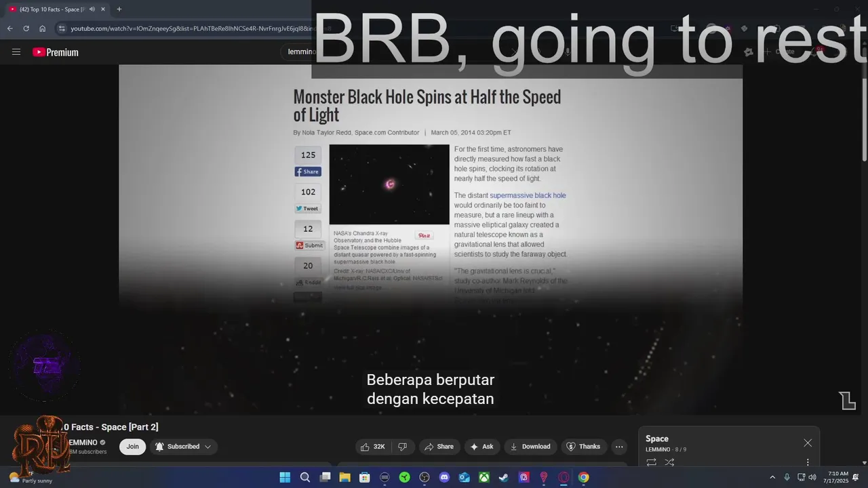Open notifications bell in system tray
Screen dimensions: 868x488
tap(856, 477)
